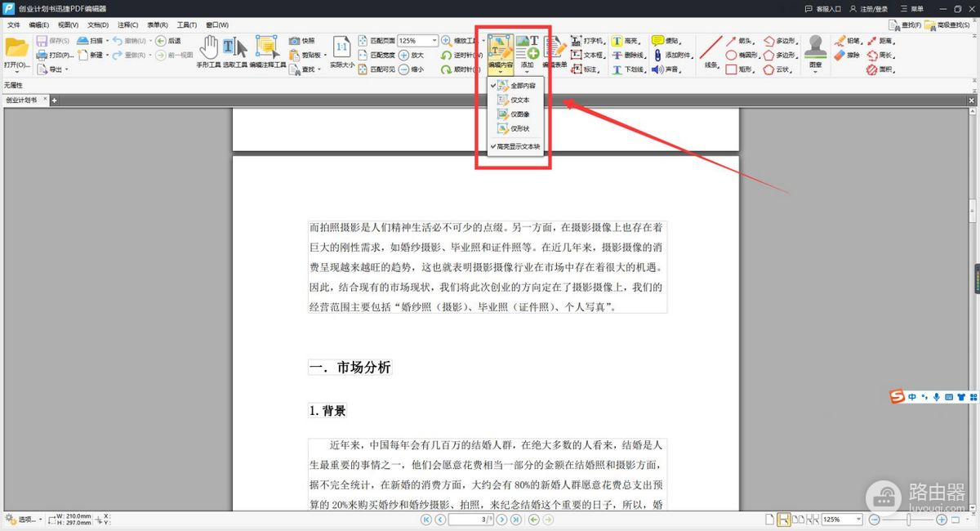Image resolution: width=980 pixels, height=531 pixels.
Task: Click the 编辑表单 edit form icon
Action: (555, 51)
